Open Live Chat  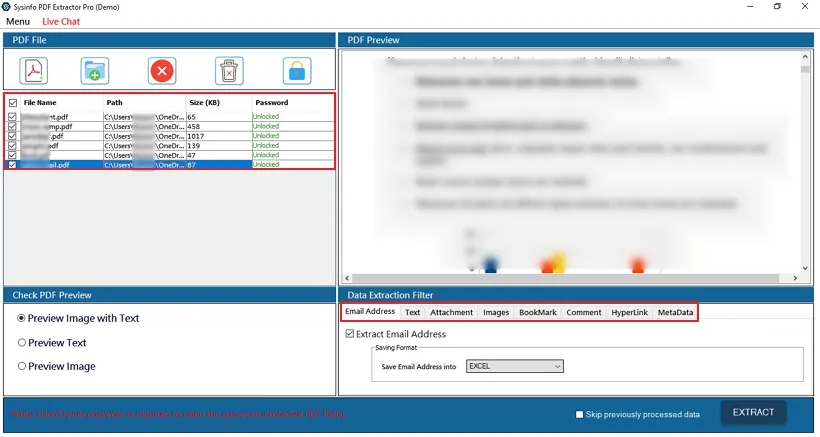[61, 21]
